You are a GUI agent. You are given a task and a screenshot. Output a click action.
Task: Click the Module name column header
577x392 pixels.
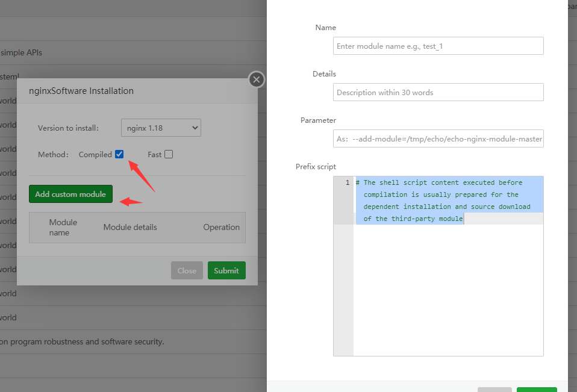tap(63, 228)
